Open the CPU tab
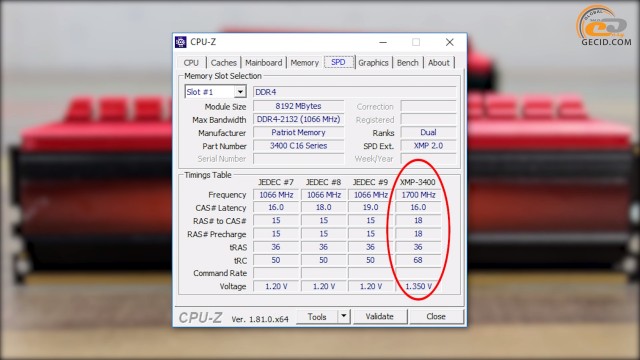The width and height of the screenshot is (640, 360). coord(191,63)
